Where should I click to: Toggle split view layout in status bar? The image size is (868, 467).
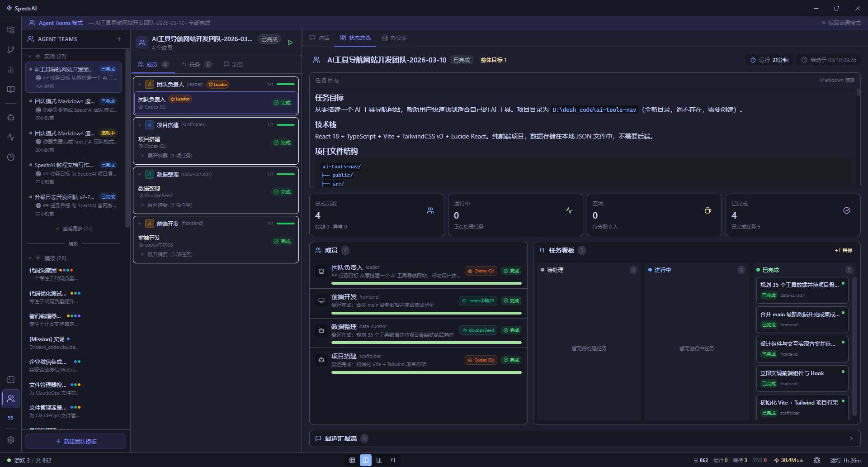366,460
